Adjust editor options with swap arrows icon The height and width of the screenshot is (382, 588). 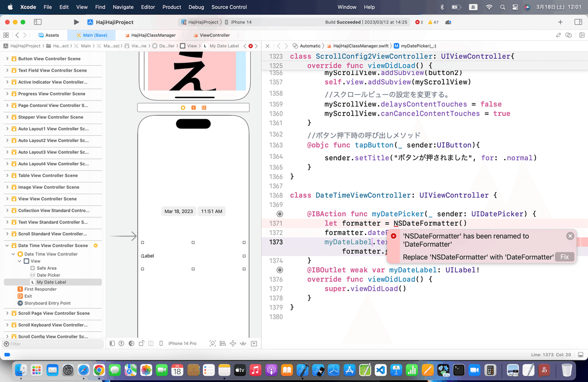tap(558, 35)
